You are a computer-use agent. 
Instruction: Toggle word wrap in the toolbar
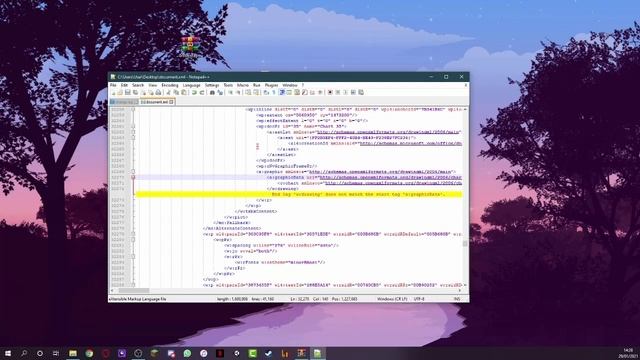pyautogui.click(x=266, y=93)
